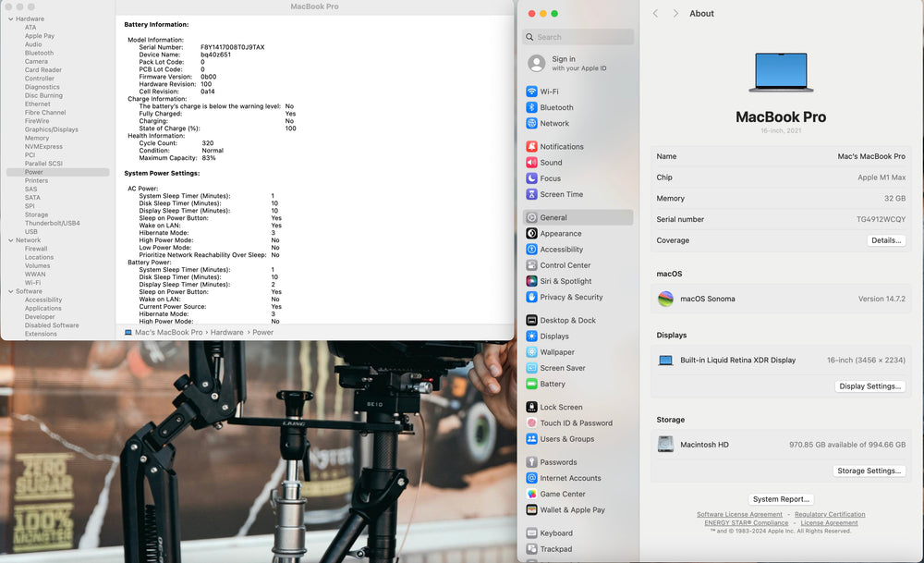Select Power in the Hardware list

tap(57, 172)
